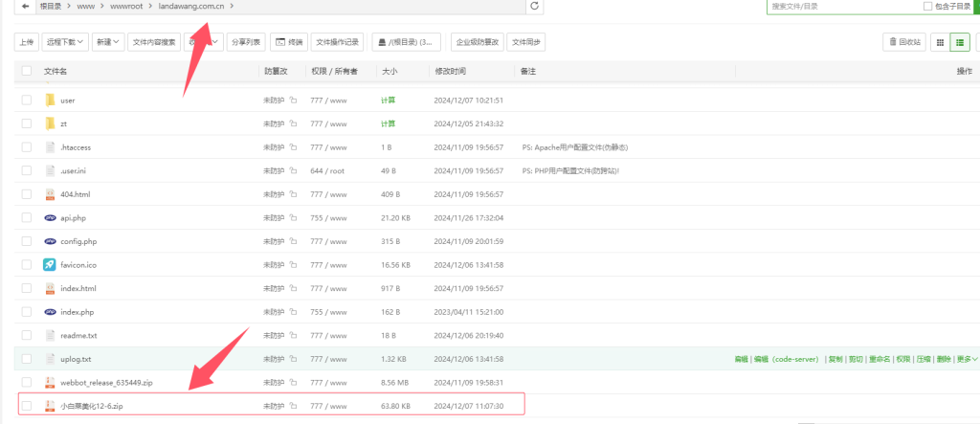Image resolution: width=980 pixels, height=424 pixels.
Task: Click 删除 link for uplog.txt
Action: 943,359
